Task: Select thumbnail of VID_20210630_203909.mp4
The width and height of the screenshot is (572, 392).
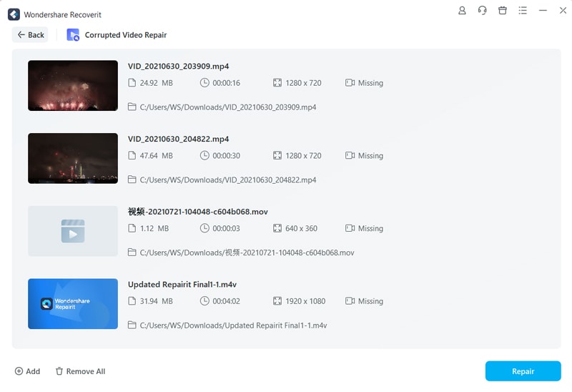Action: 73,85
